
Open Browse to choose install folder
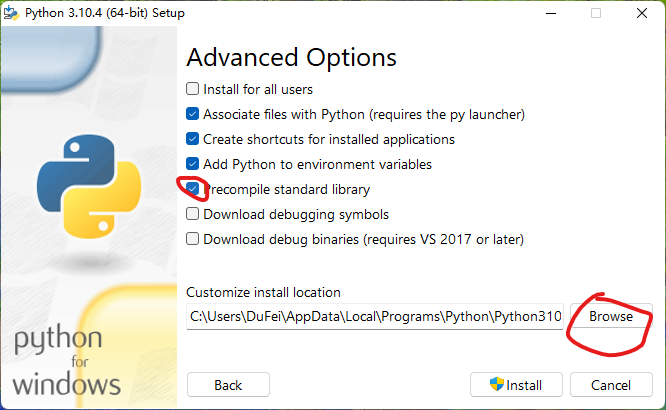pyautogui.click(x=611, y=317)
